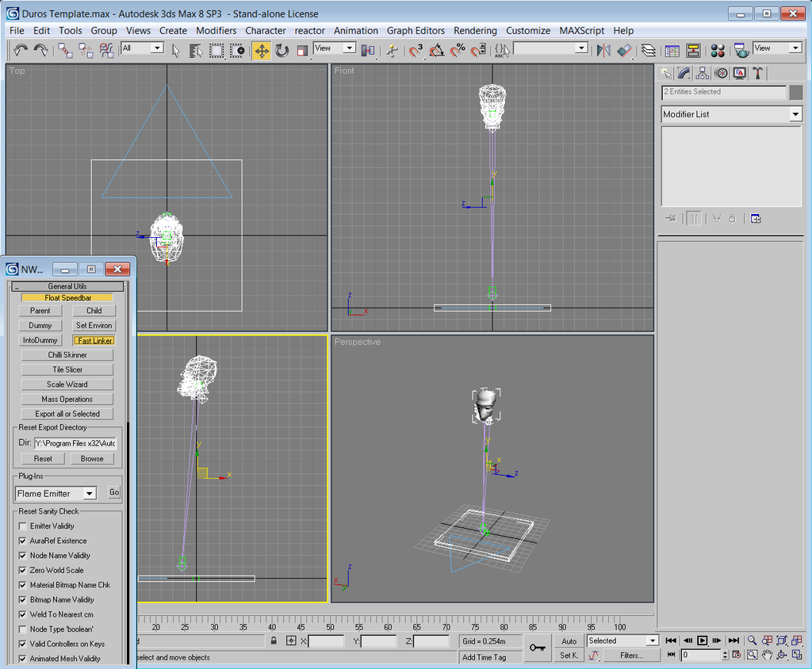Switch to the Display command panel tab
812x669 pixels.
pos(739,74)
